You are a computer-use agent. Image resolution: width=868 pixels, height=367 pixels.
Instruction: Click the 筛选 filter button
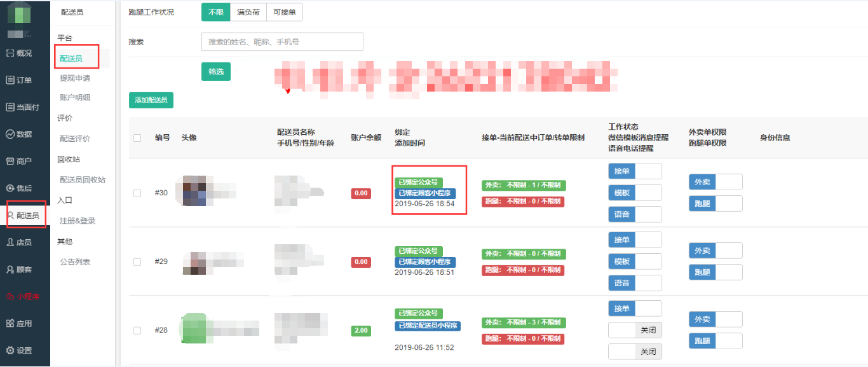pyautogui.click(x=216, y=72)
